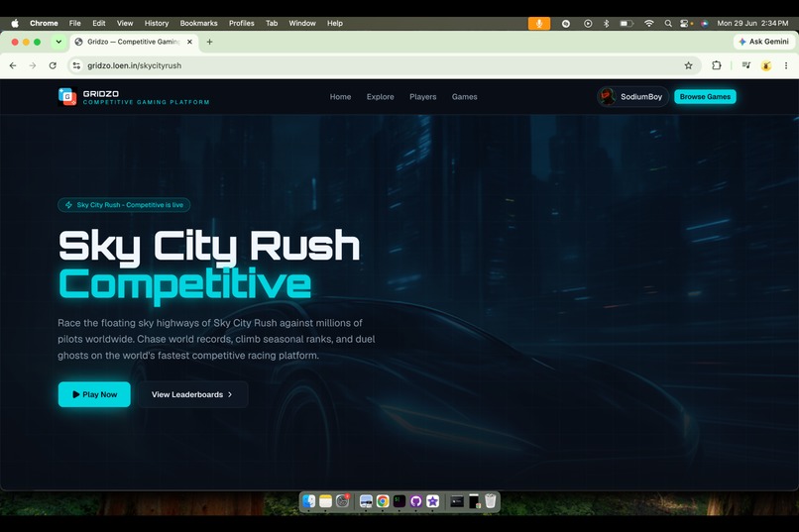Viewport: 799px width, 532px height.
Task: Open the Chrome app menu
Action: click(x=44, y=24)
